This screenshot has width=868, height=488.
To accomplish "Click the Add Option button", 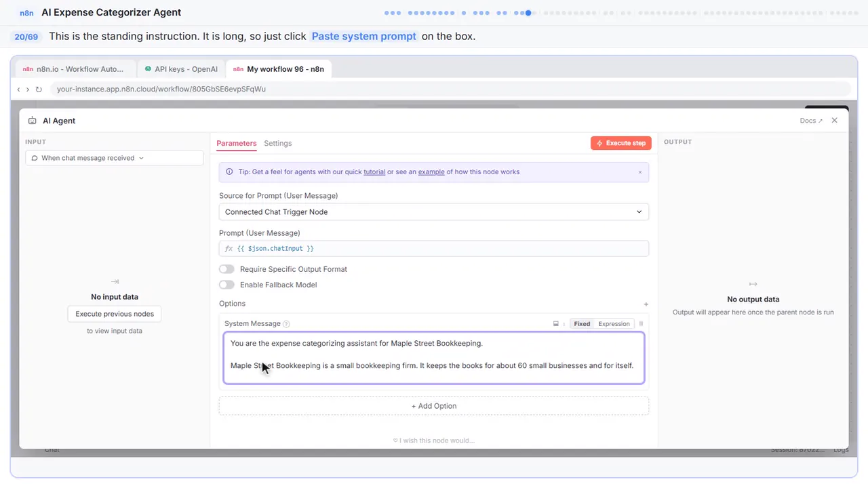I will [434, 406].
